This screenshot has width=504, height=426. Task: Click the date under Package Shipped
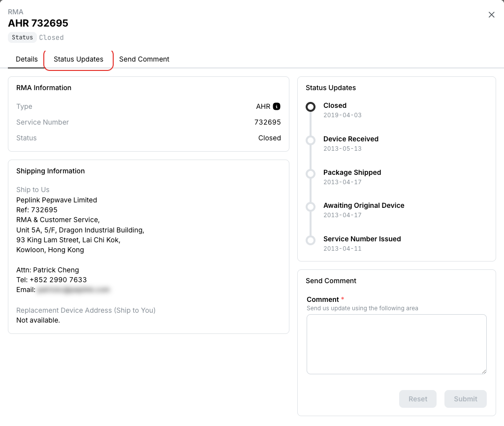coord(343,182)
